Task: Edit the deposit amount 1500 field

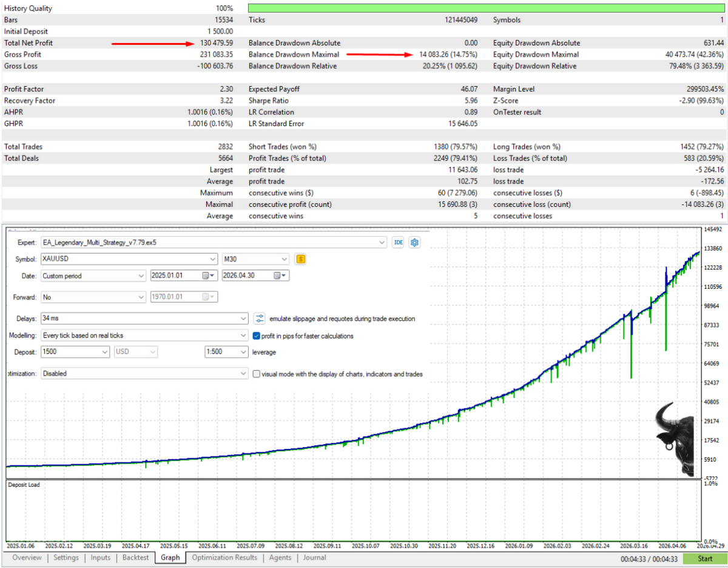Action: pos(75,352)
